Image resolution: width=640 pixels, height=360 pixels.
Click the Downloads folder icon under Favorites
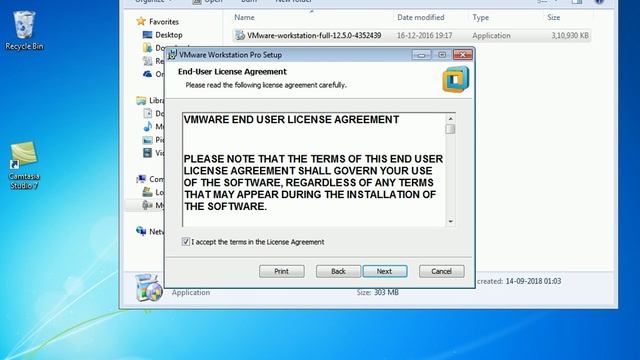click(x=147, y=48)
